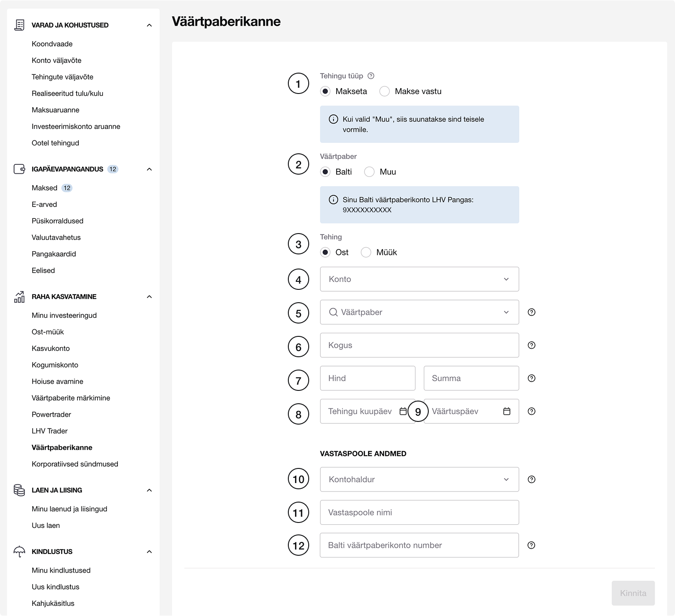The width and height of the screenshot is (675, 616).
Task: Go to Ost-müük in sidebar
Action: (48, 332)
